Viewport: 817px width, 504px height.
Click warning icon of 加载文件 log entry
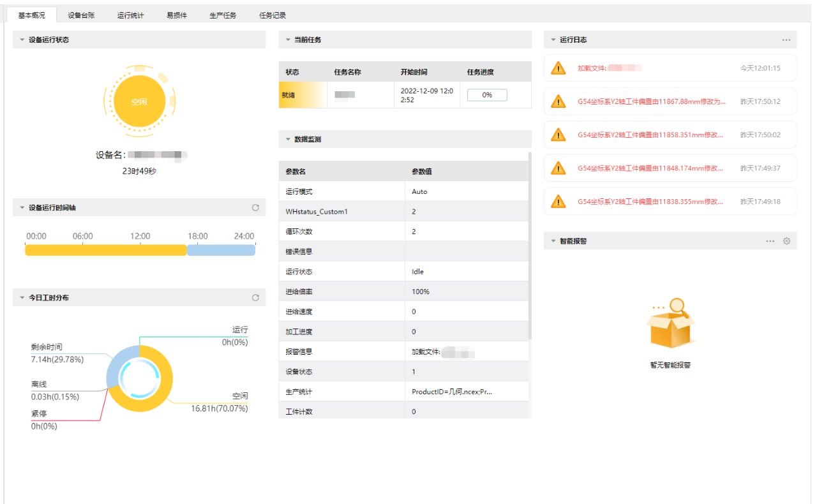tap(558, 68)
